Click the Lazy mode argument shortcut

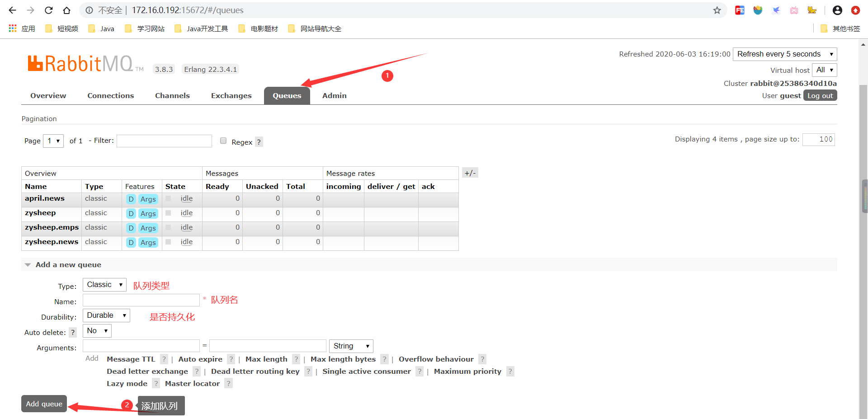click(x=127, y=383)
